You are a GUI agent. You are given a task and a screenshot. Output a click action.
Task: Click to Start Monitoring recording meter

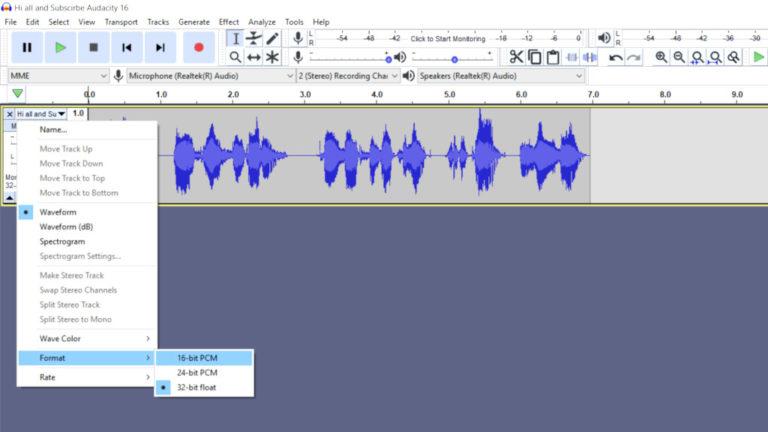[447, 38]
